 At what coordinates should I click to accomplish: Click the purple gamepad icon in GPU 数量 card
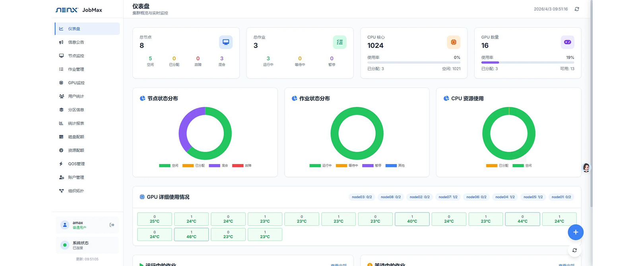tap(567, 42)
